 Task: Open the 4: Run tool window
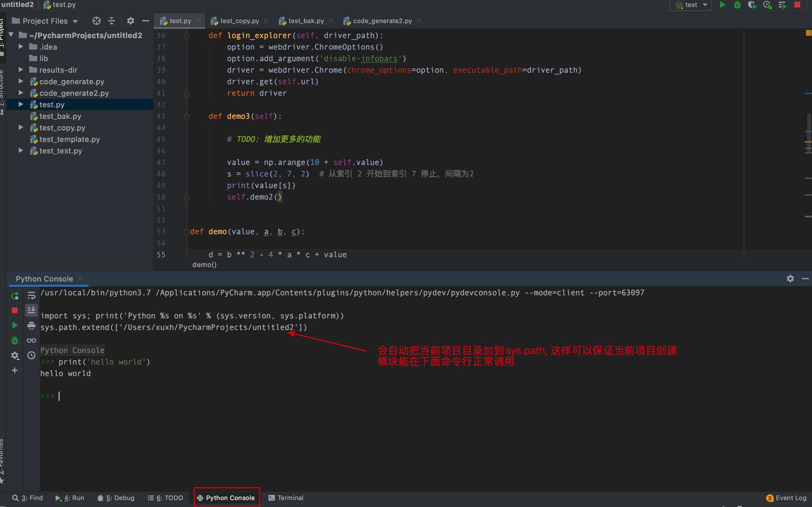point(70,497)
